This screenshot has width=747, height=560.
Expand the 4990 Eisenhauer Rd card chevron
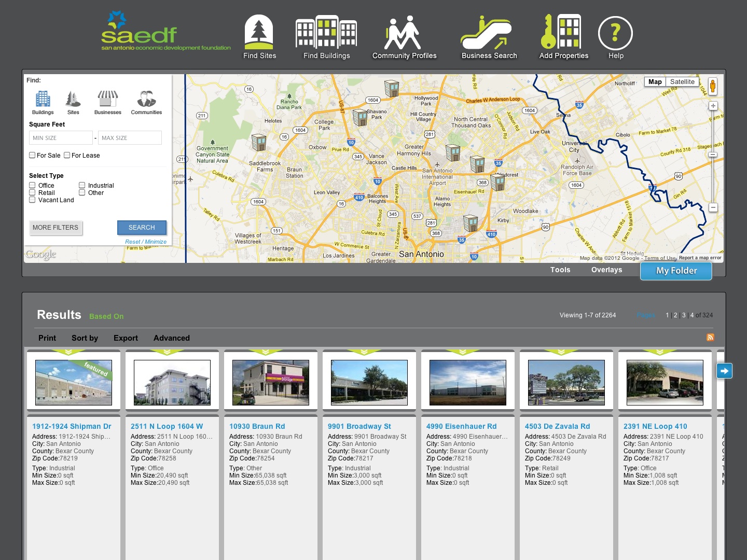pyautogui.click(x=463, y=352)
